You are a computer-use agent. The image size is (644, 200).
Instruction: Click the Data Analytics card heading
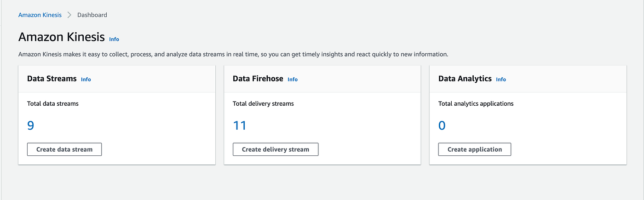pyautogui.click(x=465, y=79)
